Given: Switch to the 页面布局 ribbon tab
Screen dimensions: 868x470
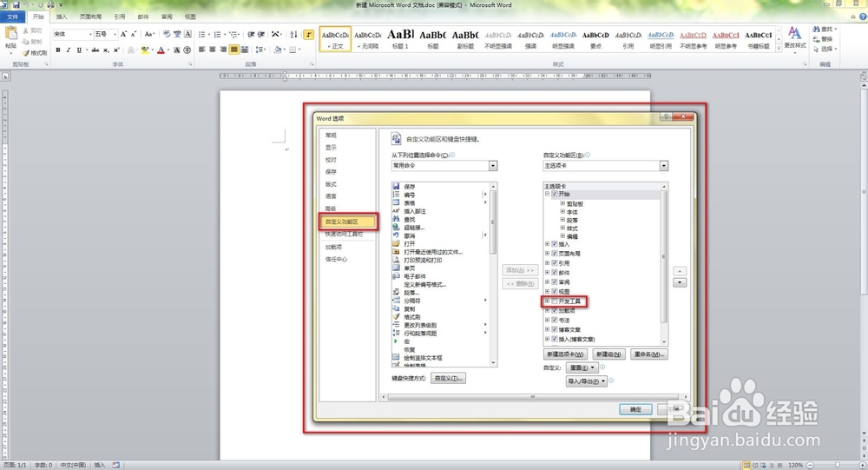Looking at the screenshot, I should click(90, 17).
